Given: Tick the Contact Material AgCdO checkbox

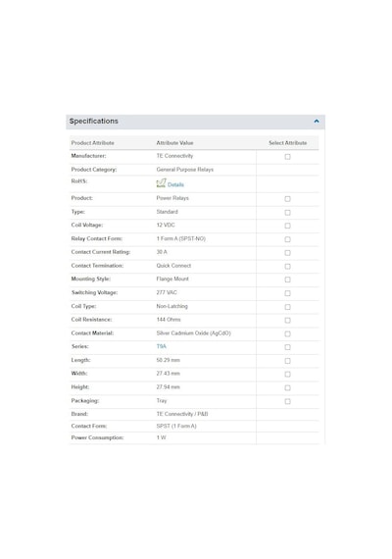Looking at the screenshot, I should [x=287, y=333].
